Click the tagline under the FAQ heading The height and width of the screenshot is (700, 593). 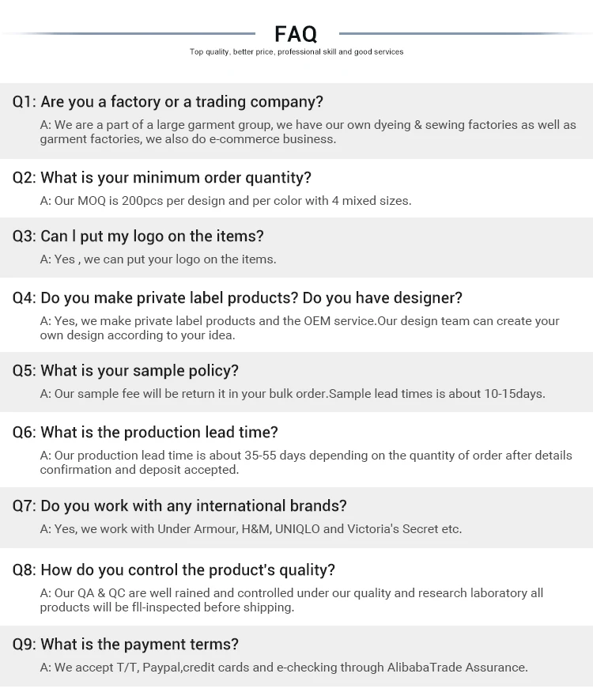tap(296, 52)
